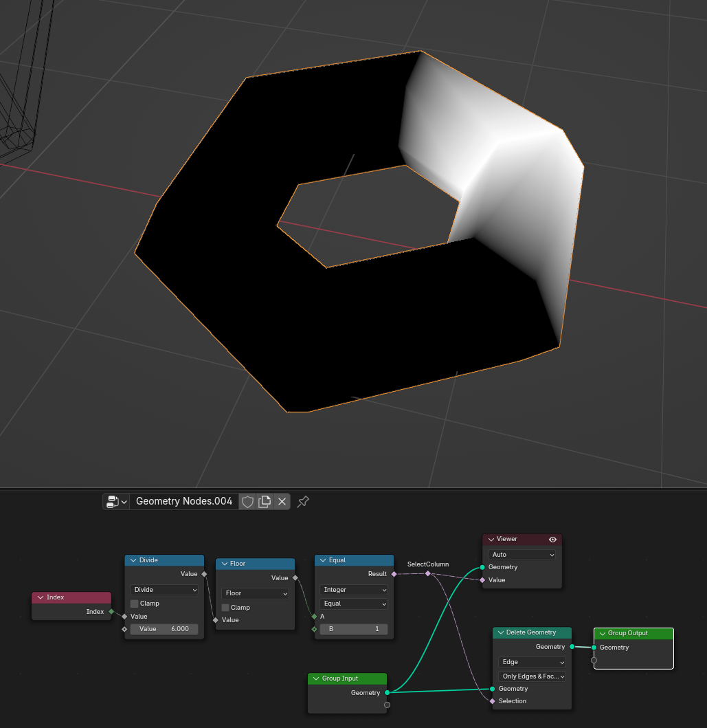This screenshot has height=728, width=707.
Task: Collapse the Group Input node
Action: [316, 679]
